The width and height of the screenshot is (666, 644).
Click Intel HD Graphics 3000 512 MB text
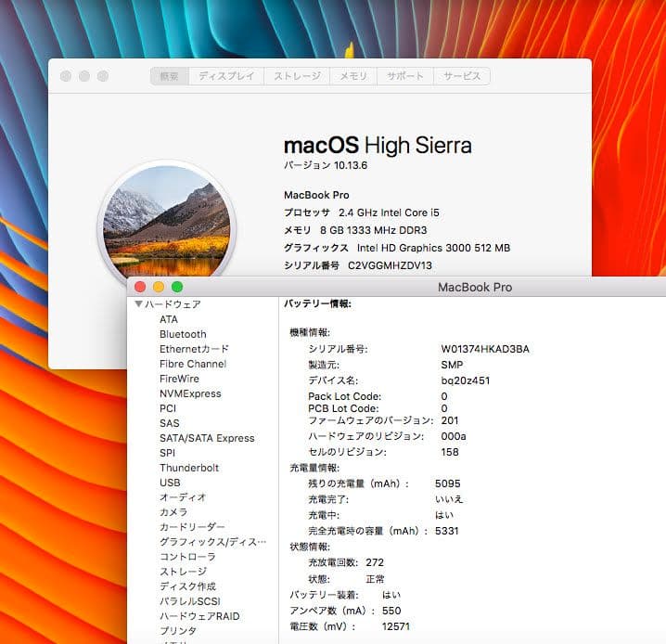tap(433, 248)
